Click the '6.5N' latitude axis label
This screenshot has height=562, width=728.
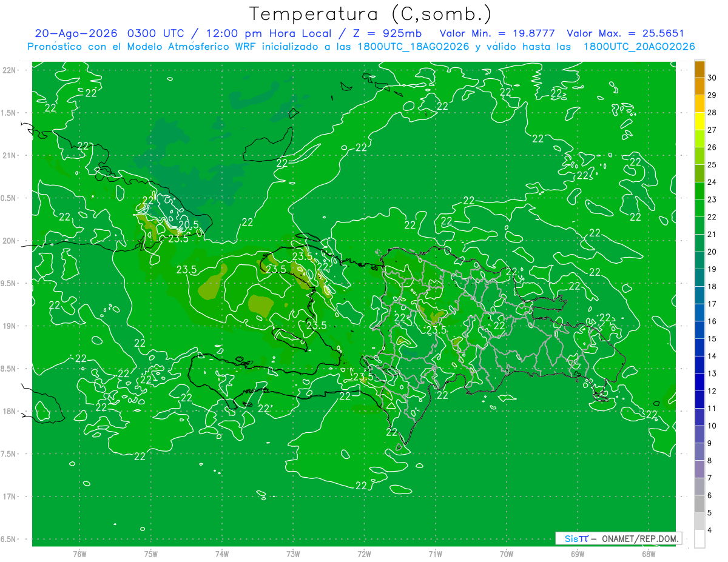tap(8, 540)
